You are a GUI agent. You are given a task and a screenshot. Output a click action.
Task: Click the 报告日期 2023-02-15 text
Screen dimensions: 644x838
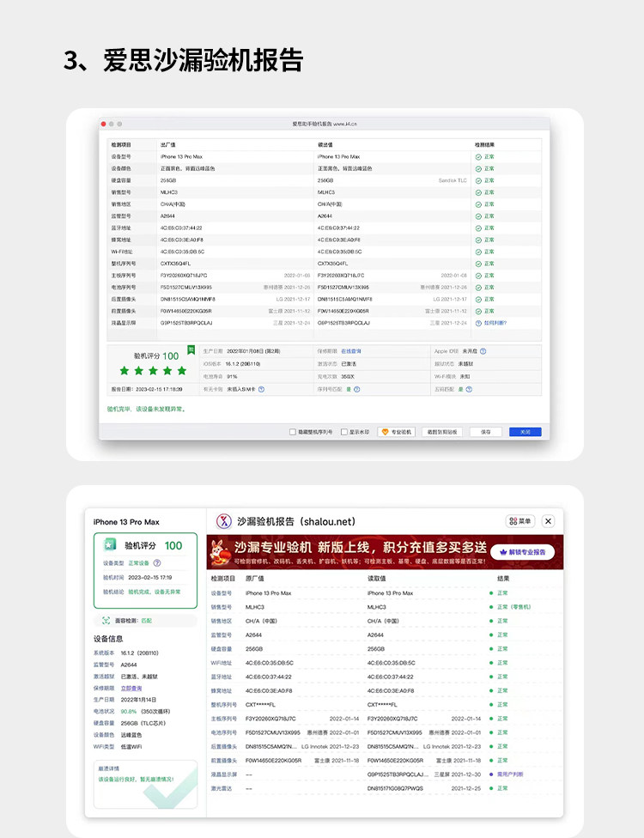(x=147, y=389)
